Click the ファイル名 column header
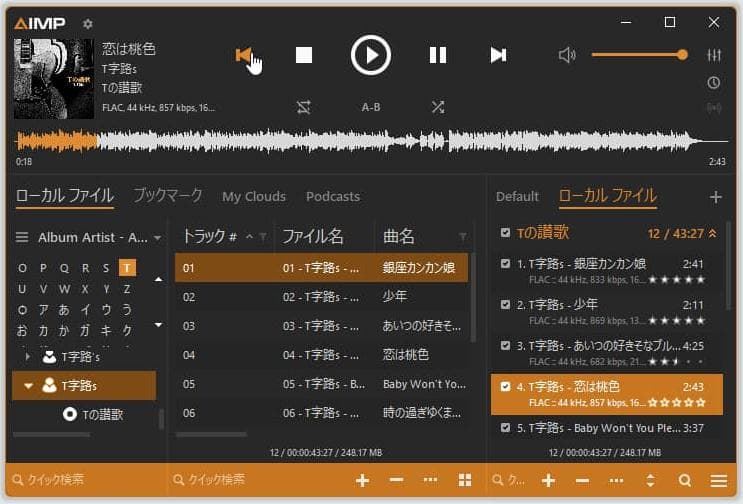Image resolution: width=743 pixels, height=504 pixels. [x=313, y=236]
